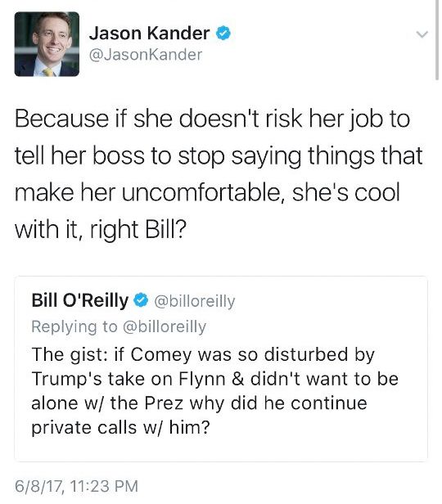Select the main tweet text by Kander
This screenshot has height=504, width=442.
tap(219, 174)
